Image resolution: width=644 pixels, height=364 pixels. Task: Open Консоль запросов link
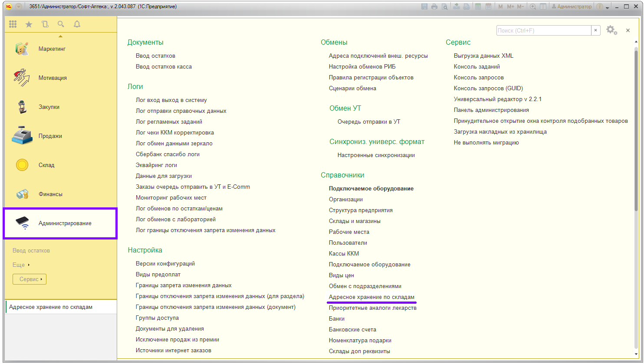(479, 78)
